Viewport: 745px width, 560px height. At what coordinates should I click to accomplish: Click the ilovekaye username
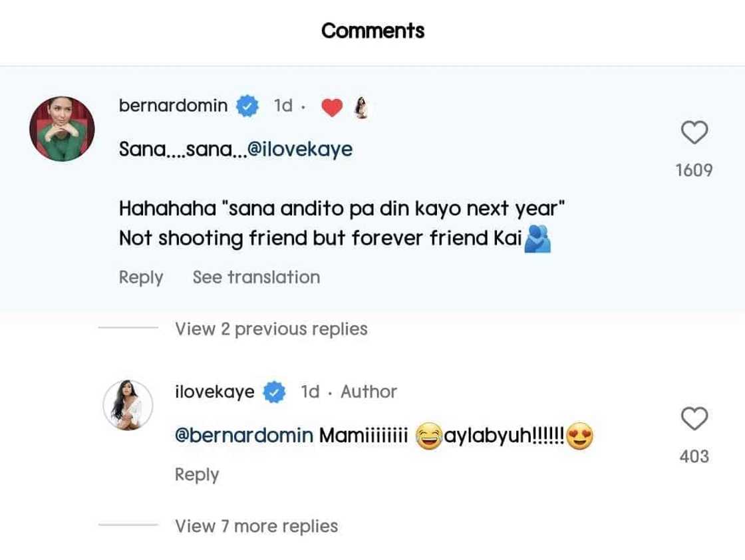[214, 392]
